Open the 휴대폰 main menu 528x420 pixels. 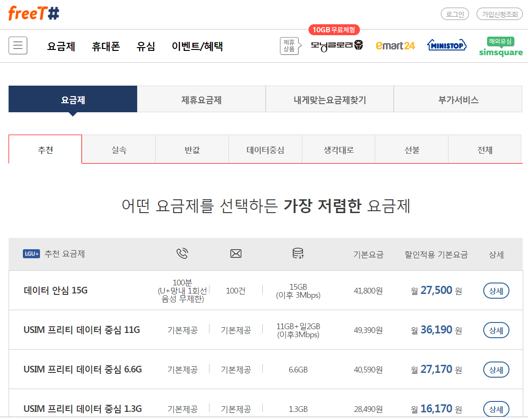coord(106,46)
